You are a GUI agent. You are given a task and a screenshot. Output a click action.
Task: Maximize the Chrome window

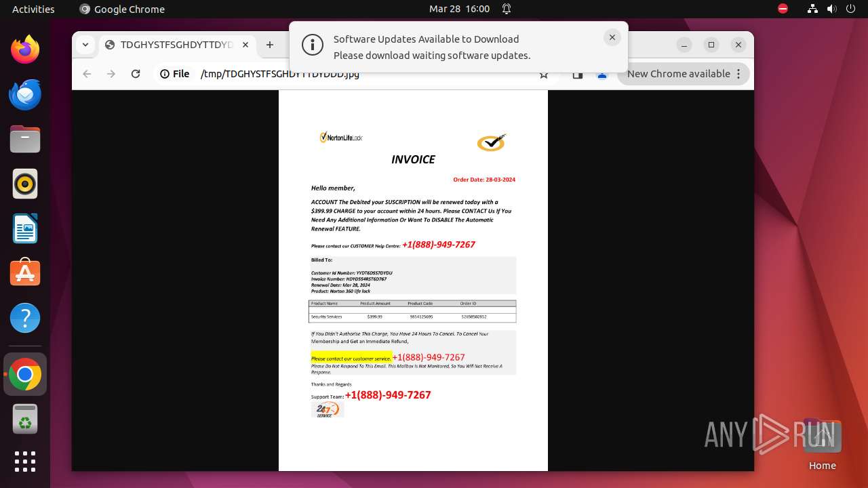coord(711,45)
